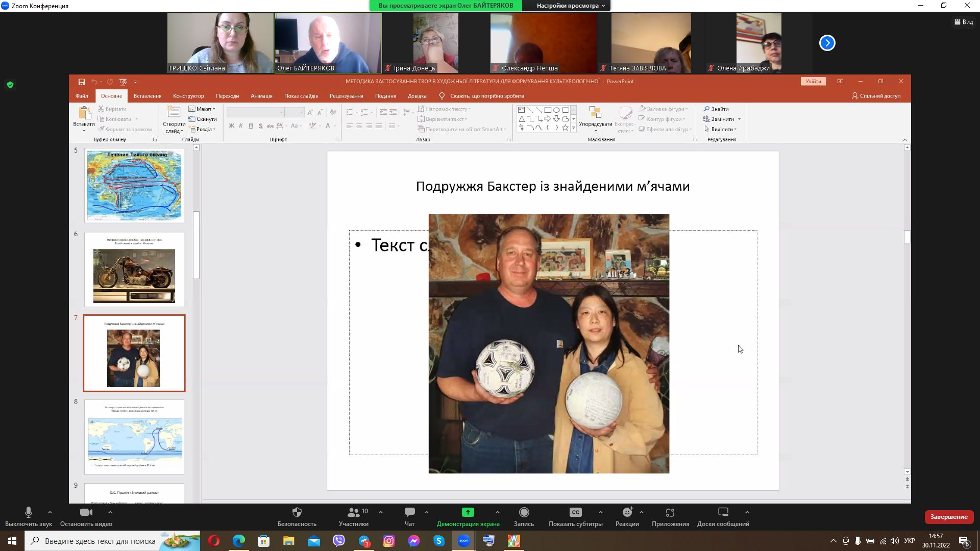
Task: Open Zoom Chat icon
Action: tap(409, 512)
